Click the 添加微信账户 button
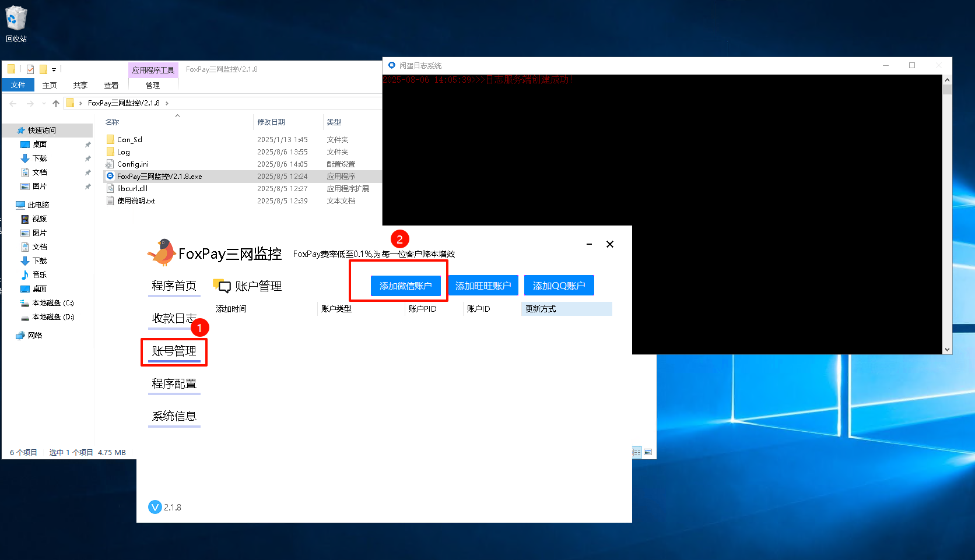 405,286
